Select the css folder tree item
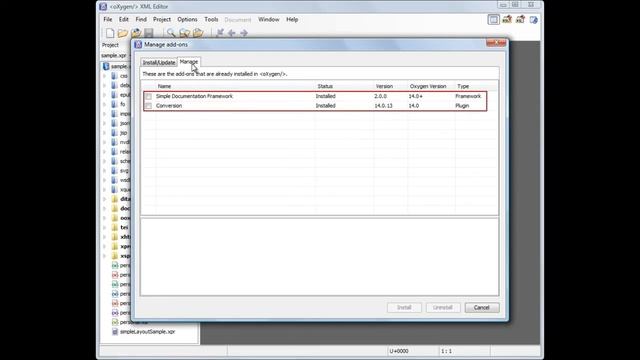The height and width of the screenshot is (360, 640). coord(124,76)
